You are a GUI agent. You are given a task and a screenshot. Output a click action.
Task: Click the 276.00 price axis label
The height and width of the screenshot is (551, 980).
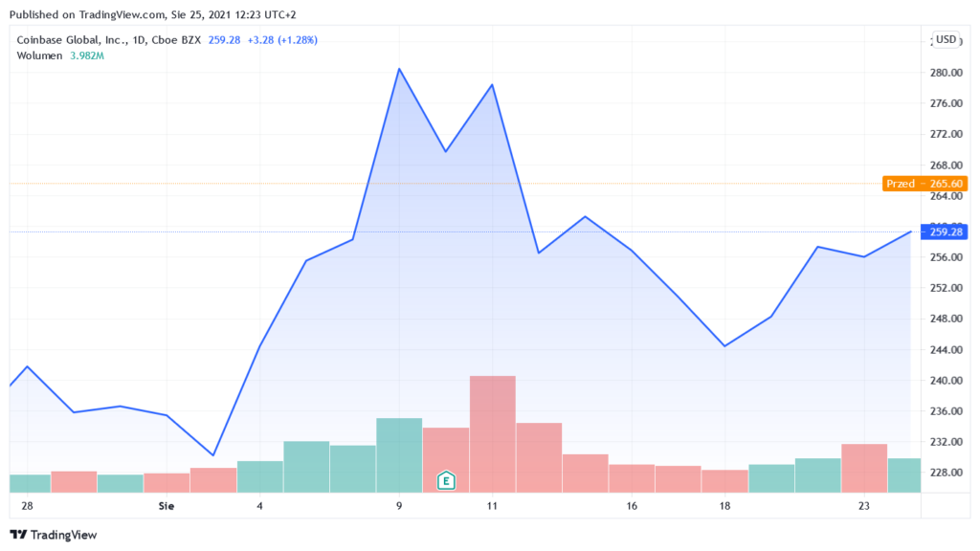click(947, 103)
